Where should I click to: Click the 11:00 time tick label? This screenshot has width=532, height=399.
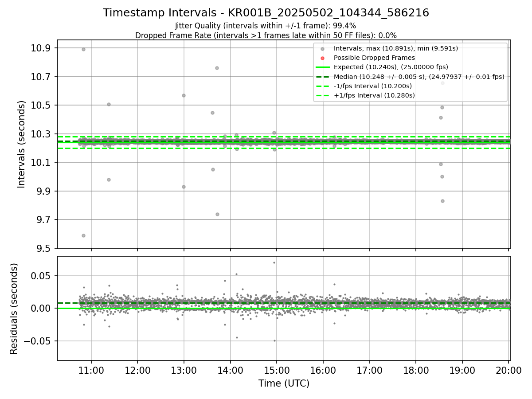pos(91,371)
